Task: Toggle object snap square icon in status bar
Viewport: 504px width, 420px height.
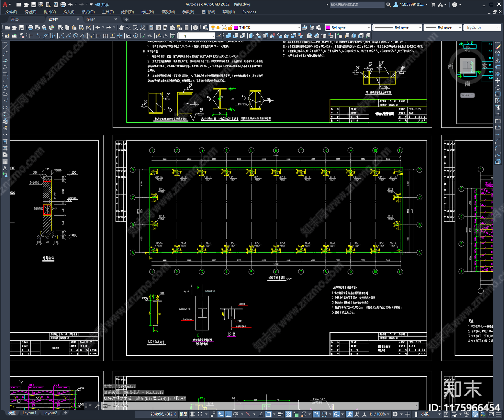Action: point(268,414)
